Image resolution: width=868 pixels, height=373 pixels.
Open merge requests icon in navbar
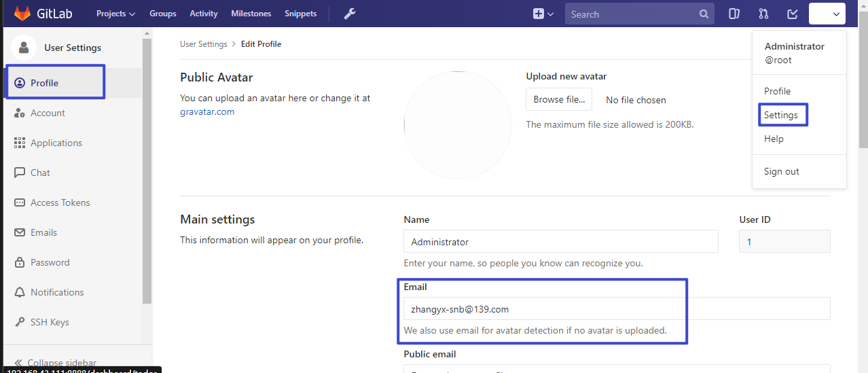763,14
